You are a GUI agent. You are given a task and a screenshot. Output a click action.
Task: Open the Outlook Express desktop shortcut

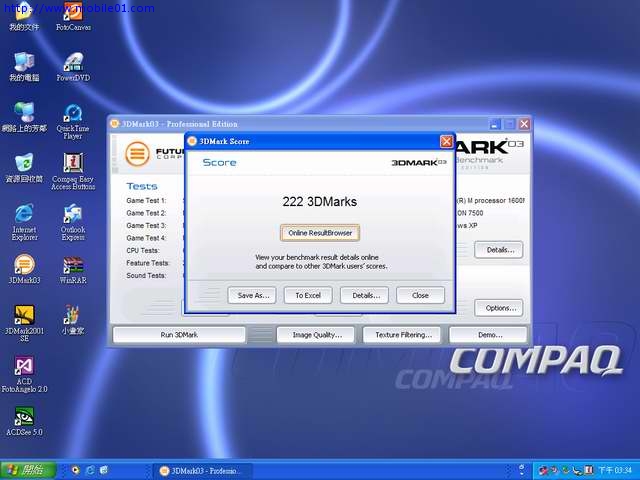(x=73, y=222)
